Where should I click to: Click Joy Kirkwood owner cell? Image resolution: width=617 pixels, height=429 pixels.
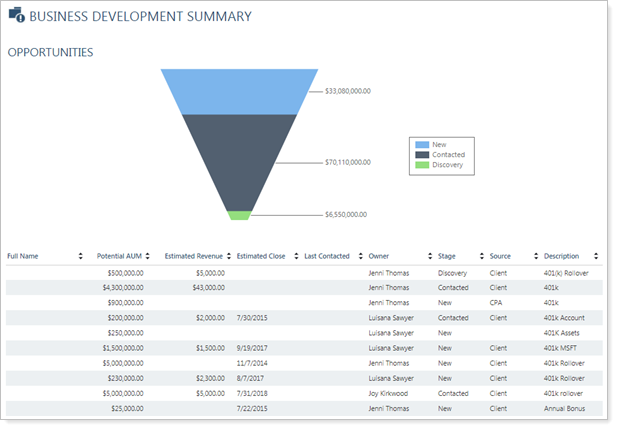tap(390, 394)
